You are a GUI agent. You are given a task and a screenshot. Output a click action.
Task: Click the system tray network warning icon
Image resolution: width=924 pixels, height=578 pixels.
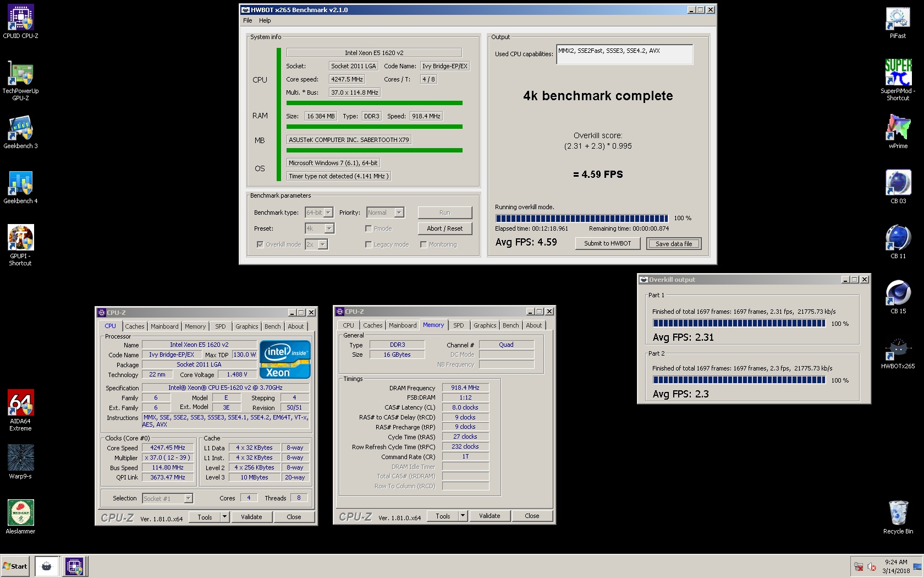[x=859, y=566]
